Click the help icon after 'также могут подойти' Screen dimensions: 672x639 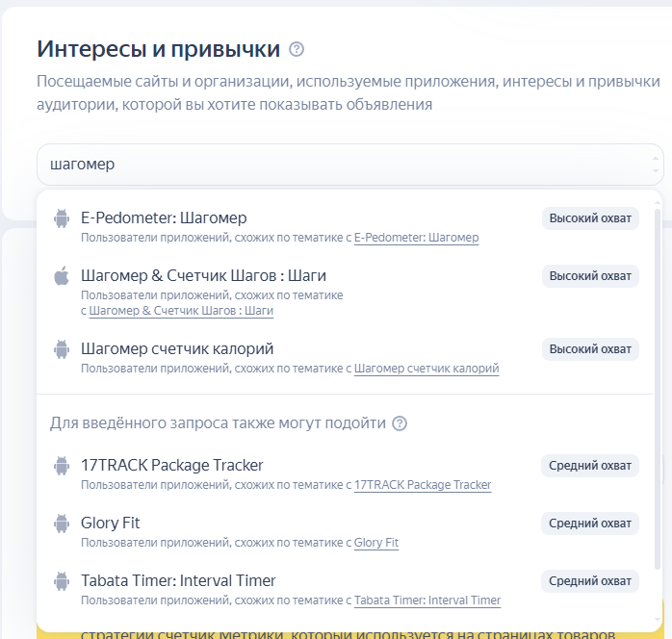400,423
